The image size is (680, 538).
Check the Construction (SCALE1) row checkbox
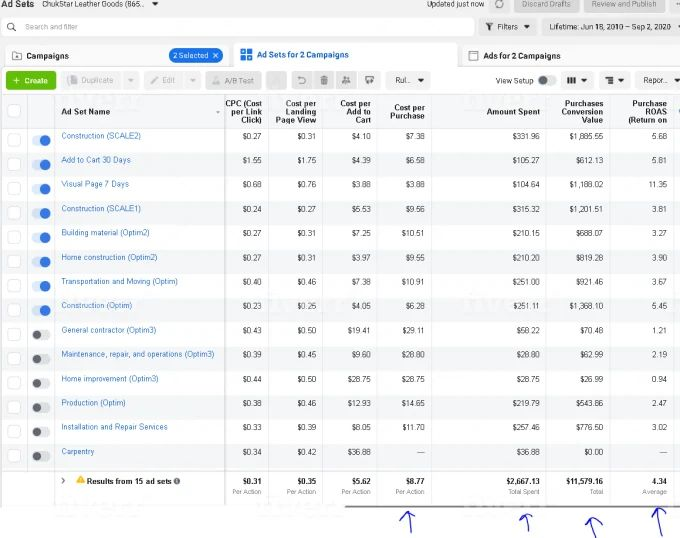(x=14, y=213)
